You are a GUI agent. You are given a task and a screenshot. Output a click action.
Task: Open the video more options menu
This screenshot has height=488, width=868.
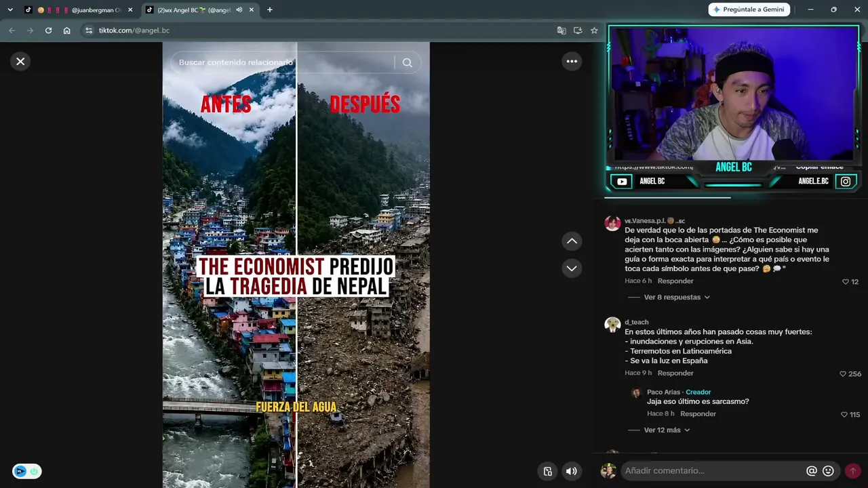pyautogui.click(x=572, y=62)
